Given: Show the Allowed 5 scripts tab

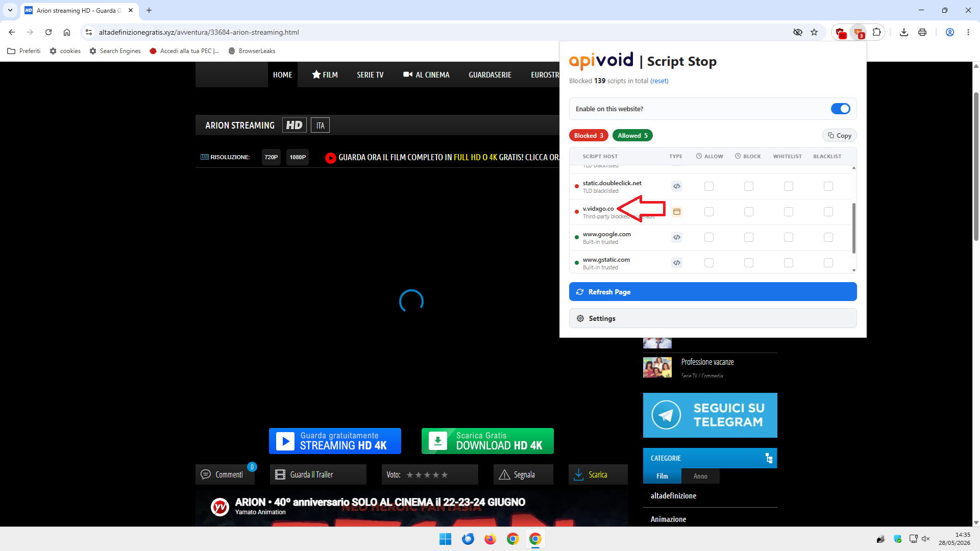Looking at the screenshot, I should pyautogui.click(x=632, y=136).
